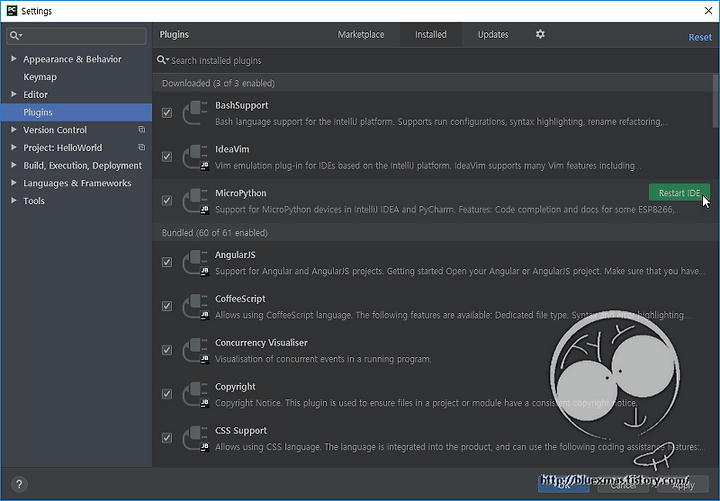Select Keymap in settings tree
This screenshot has height=501, width=720.
pyautogui.click(x=40, y=77)
